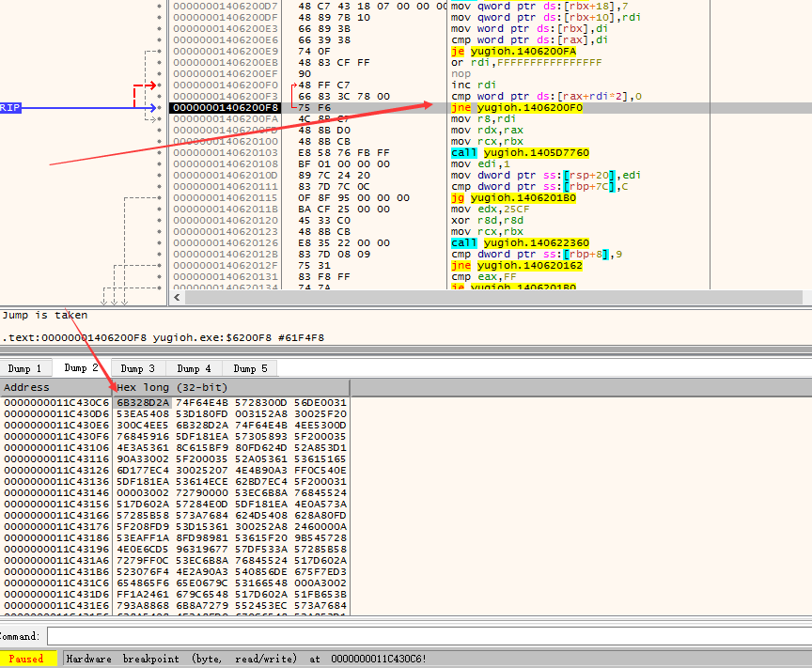This screenshot has width=812, height=668.
Task: Select dump address 0000000011C430F6
Action: pyautogui.click(x=56, y=436)
